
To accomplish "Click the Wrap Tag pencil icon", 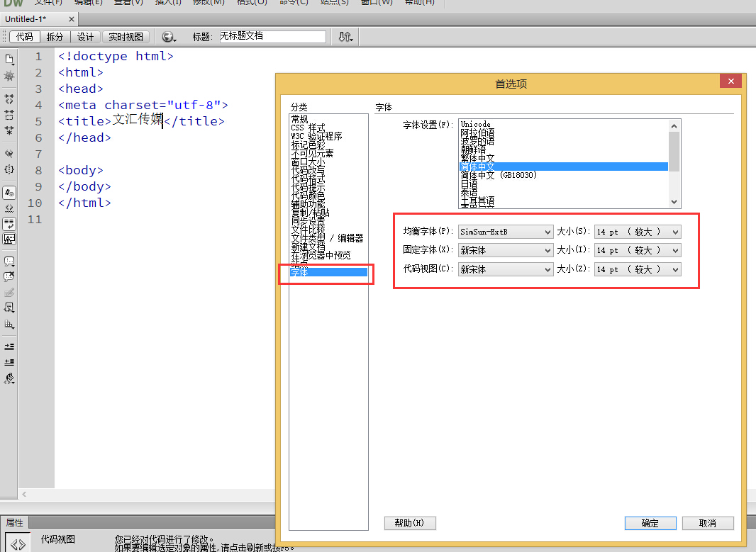I will pos(9,293).
